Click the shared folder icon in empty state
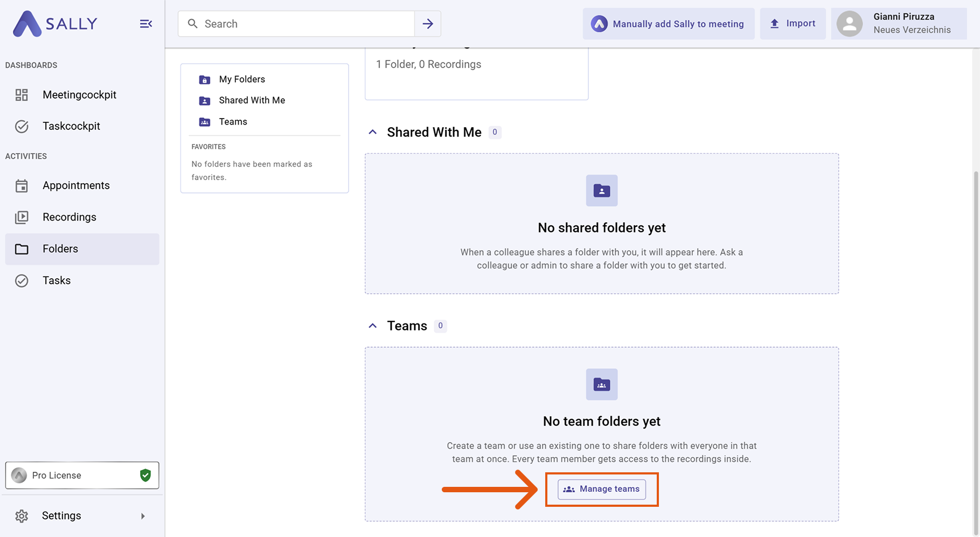 click(601, 190)
